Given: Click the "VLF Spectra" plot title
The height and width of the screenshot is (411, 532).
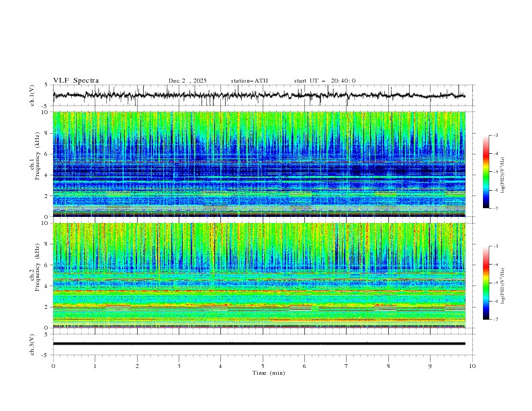Looking at the screenshot, I should [x=76, y=81].
